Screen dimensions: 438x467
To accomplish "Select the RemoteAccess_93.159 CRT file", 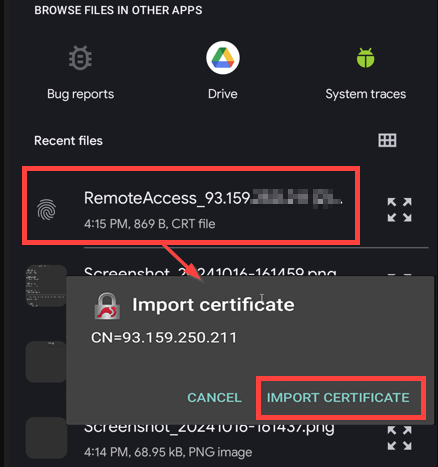I will click(x=191, y=206).
